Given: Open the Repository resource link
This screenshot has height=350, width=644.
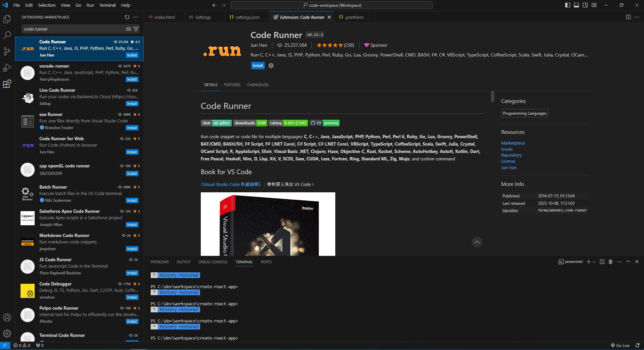Looking at the screenshot, I should 511,155.
